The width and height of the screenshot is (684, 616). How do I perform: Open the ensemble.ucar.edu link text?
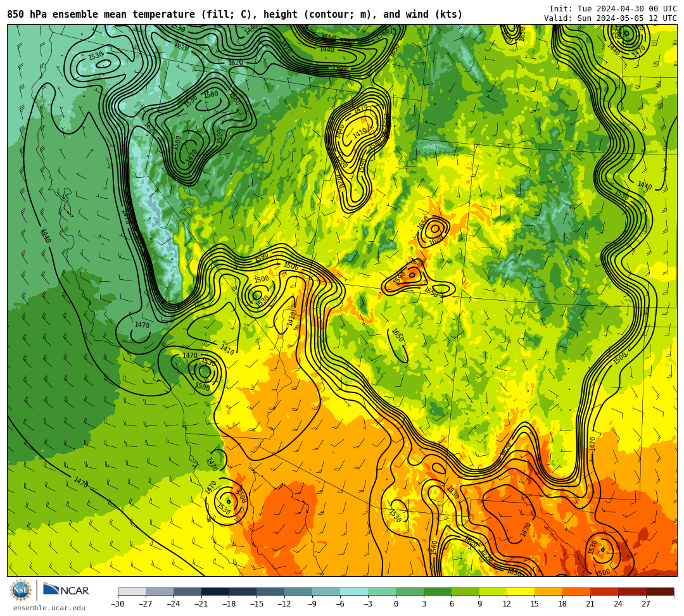pos(49,608)
